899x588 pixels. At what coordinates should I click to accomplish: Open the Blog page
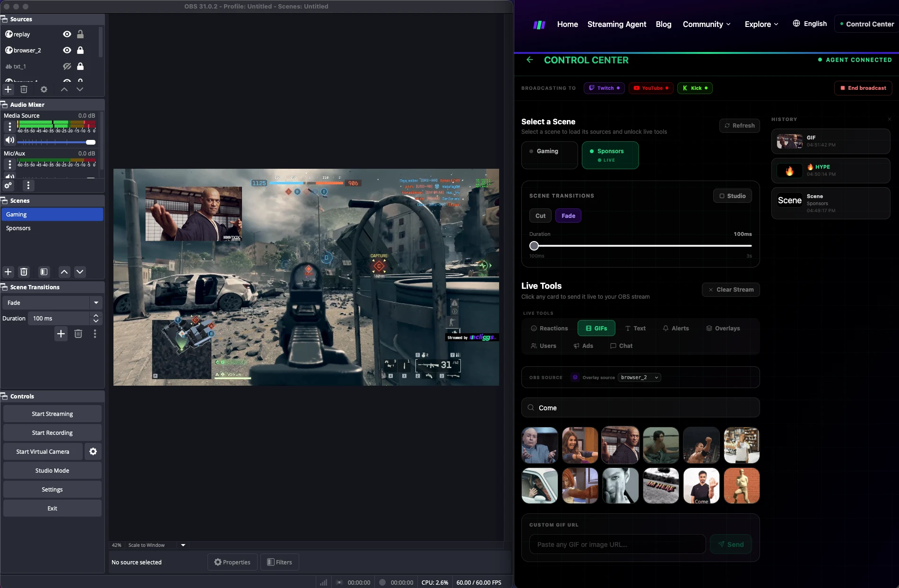click(x=664, y=24)
